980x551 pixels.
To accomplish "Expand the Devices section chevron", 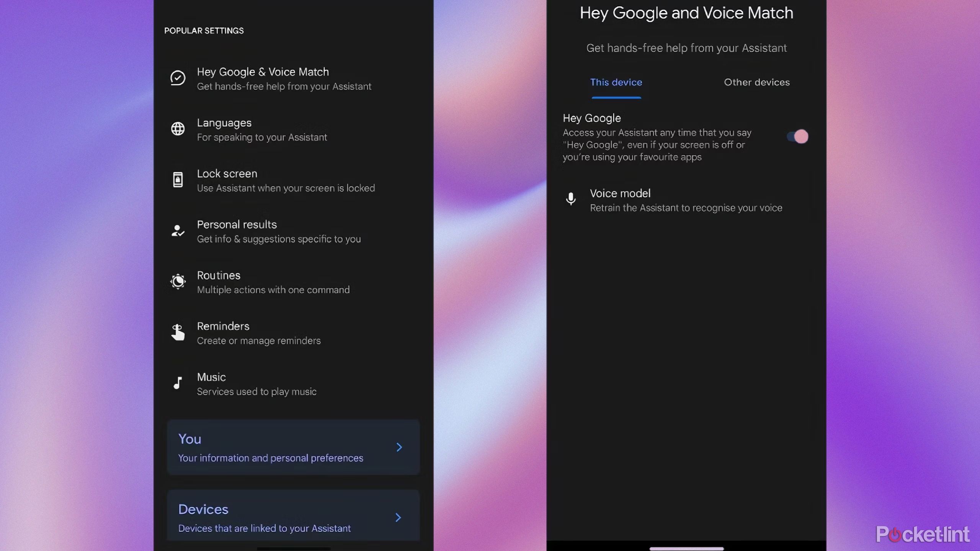I will 398,518.
